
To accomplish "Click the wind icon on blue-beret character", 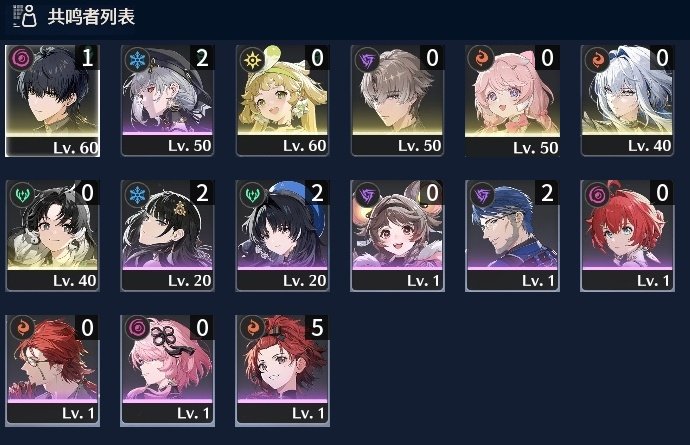I will click(252, 194).
